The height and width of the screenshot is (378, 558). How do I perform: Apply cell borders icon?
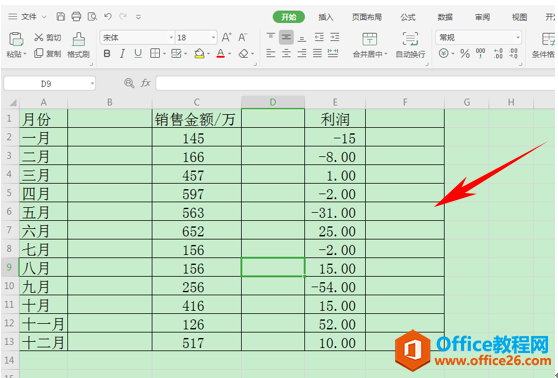[x=155, y=54]
